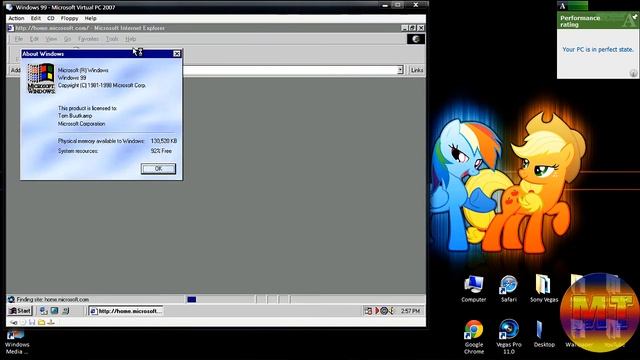
Task: Click the Finding site status bar text
Action: (x=52, y=299)
